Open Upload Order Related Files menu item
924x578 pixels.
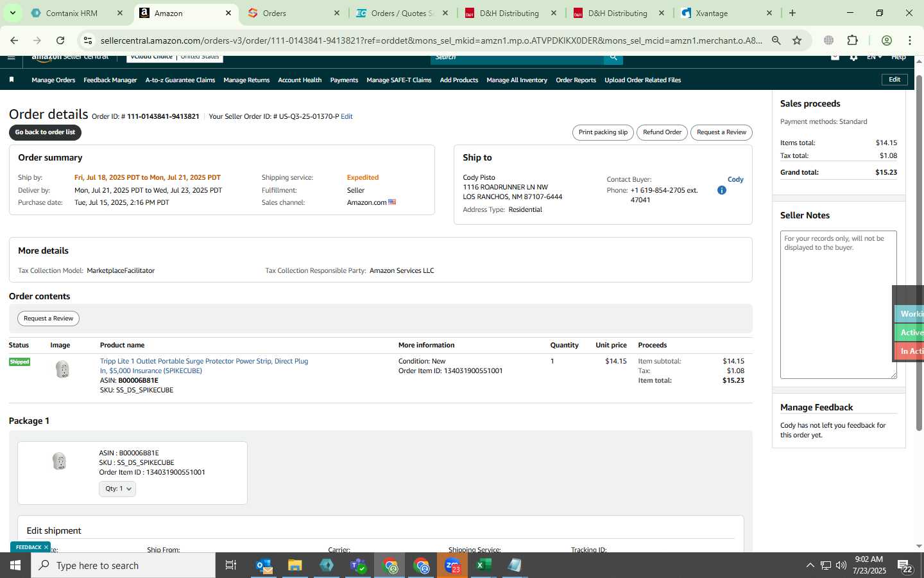[642, 80]
